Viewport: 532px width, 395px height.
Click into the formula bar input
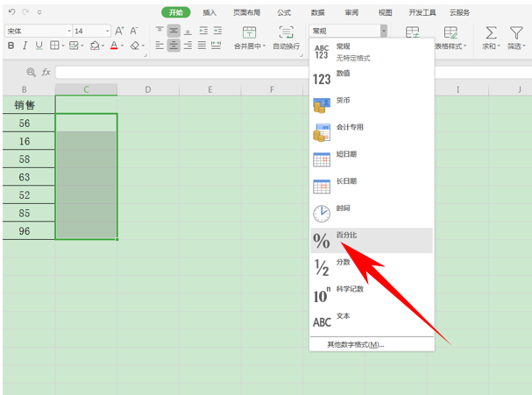(x=183, y=72)
